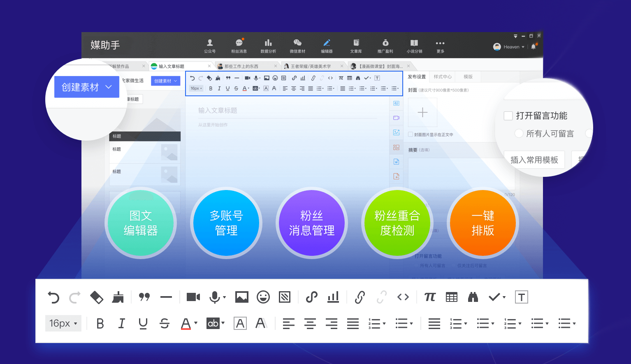Switch to the 模版 panel tab
This screenshot has width=631, height=364.
click(x=468, y=77)
